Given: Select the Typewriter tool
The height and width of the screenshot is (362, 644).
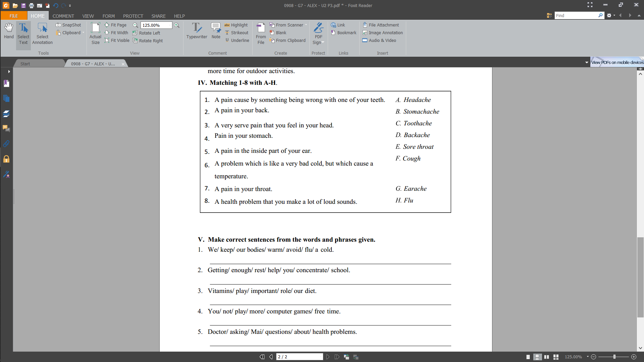Looking at the screenshot, I should (x=197, y=31).
